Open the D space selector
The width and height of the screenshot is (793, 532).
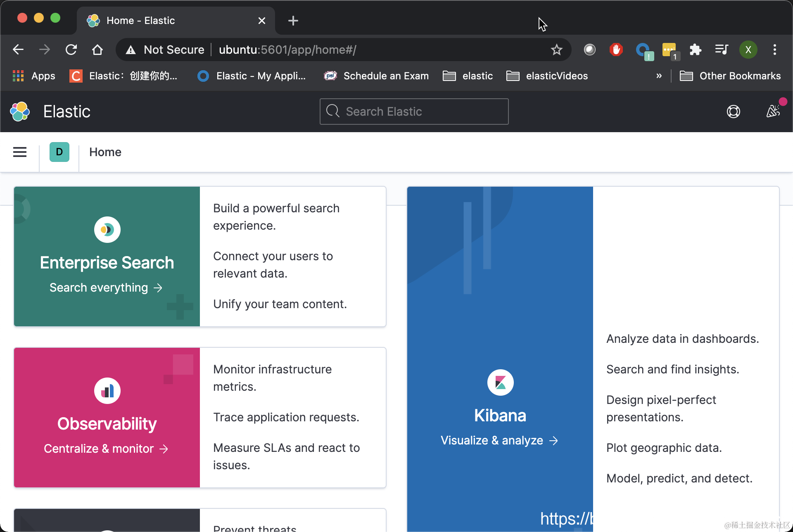pyautogui.click(x=59, y=152)
